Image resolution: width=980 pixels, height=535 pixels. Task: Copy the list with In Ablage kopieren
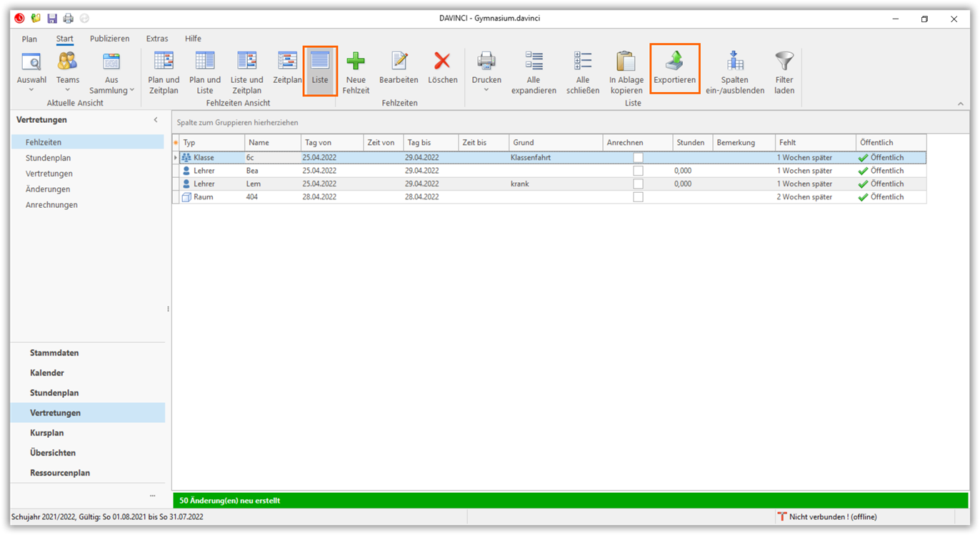click(x=626, y=62)
